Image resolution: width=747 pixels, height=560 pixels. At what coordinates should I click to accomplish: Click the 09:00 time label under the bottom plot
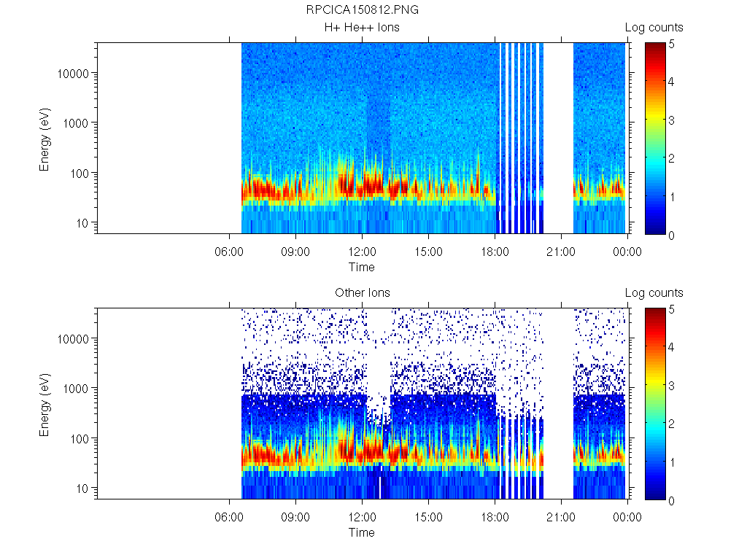295,517
